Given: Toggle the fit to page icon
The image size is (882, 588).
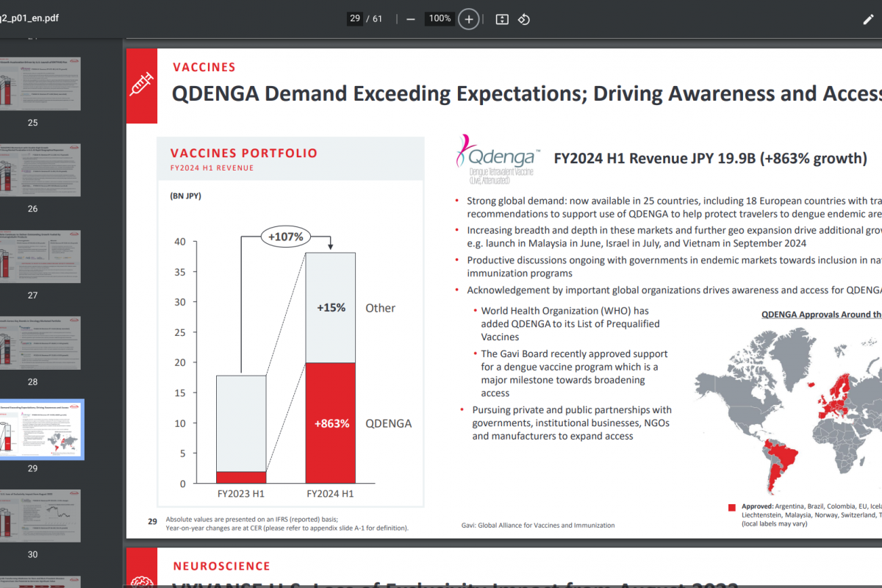Looking at the screenshot, I should pyautogui.click(x=502, y=19).
